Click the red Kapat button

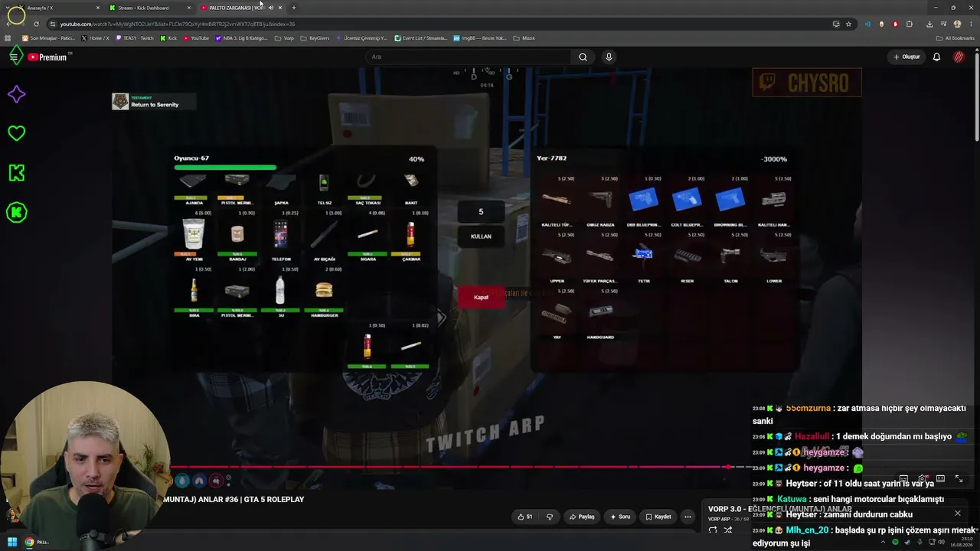481,297
